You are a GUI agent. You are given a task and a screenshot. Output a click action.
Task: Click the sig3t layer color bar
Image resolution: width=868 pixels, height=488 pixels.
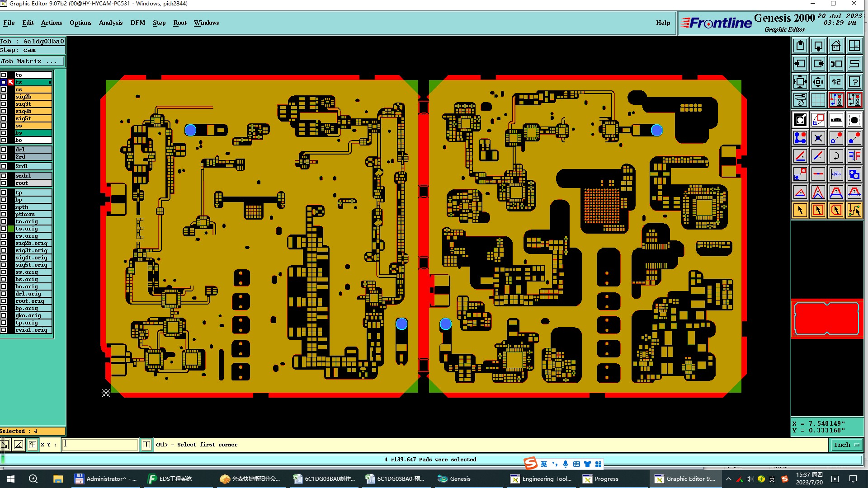[33, 104]
